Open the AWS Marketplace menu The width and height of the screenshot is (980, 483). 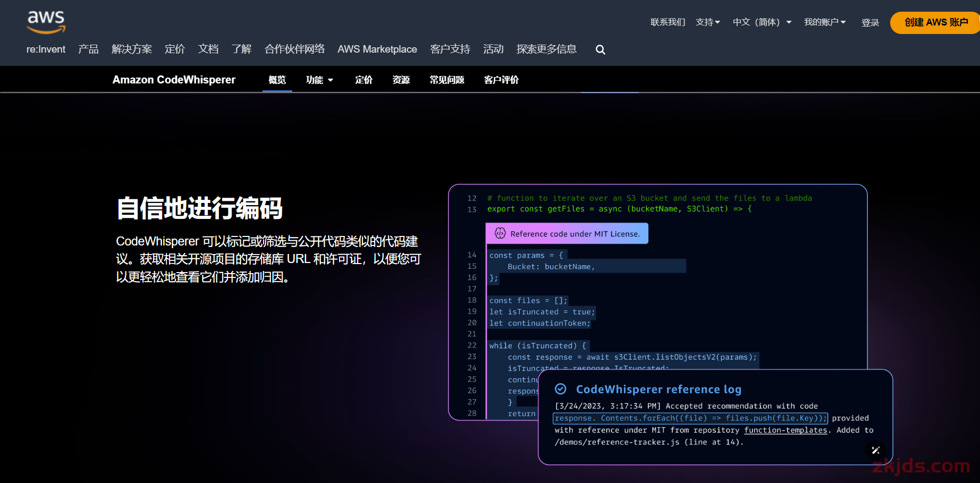coord(377,49)
